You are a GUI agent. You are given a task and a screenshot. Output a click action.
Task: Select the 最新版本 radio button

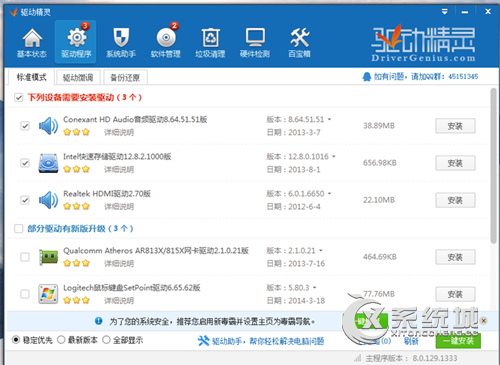(x=61, y=340)
